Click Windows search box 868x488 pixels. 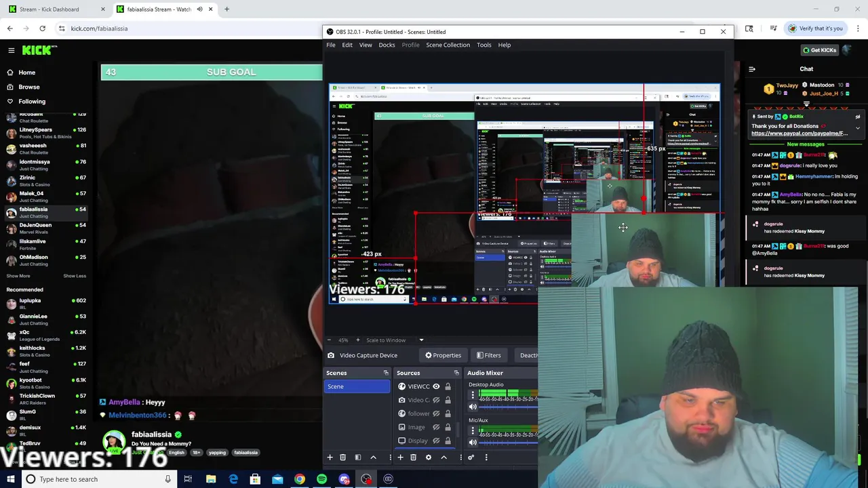[x=98, y=479]
